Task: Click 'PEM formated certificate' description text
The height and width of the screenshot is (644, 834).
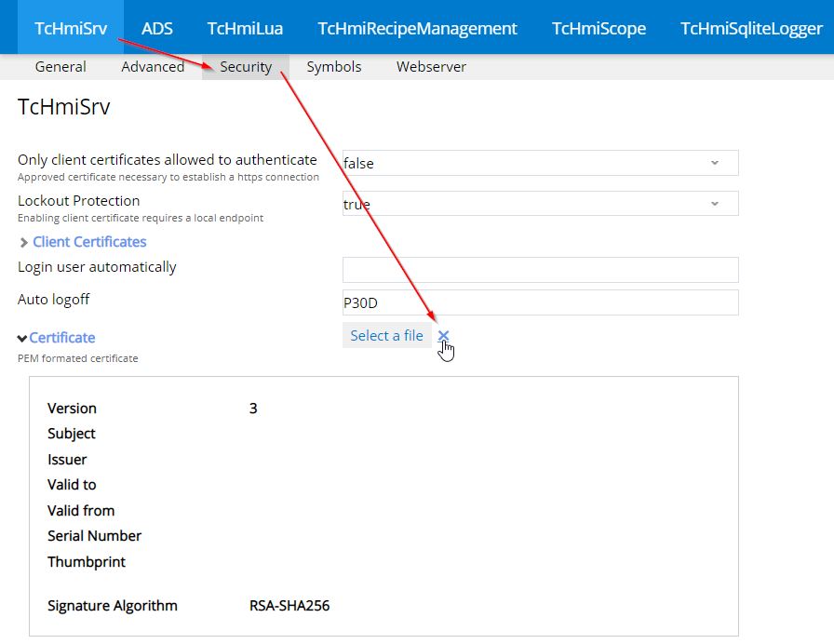Action: pyautogui.click(x=77, y=358)
